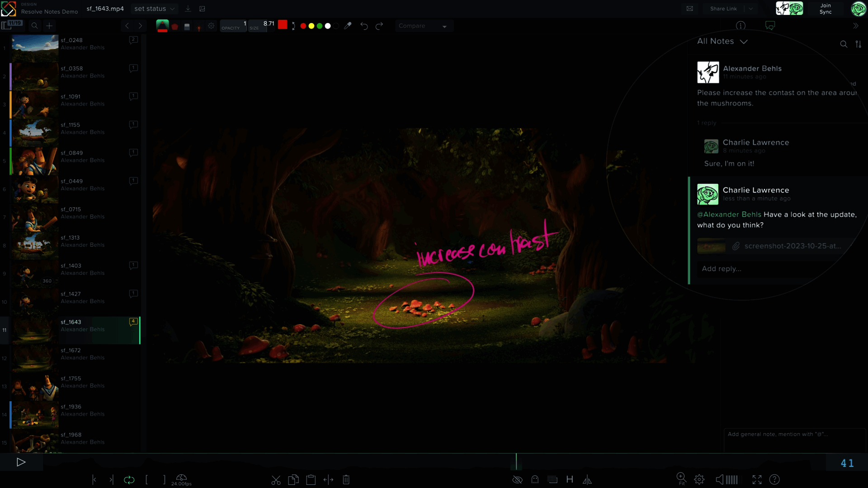Select the eraser tool
868x488 pixels.
[187, 27]
